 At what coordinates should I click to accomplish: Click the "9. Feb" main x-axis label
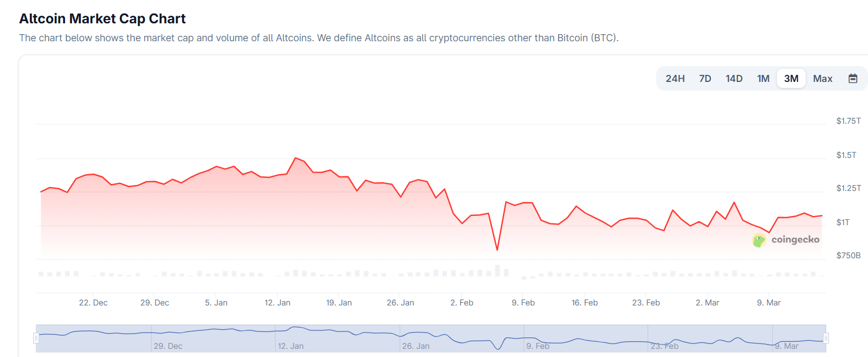[x=523, y=303]
